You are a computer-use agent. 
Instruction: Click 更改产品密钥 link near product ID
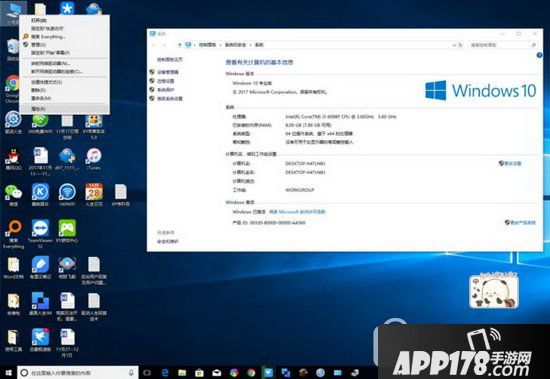(523, 222)
